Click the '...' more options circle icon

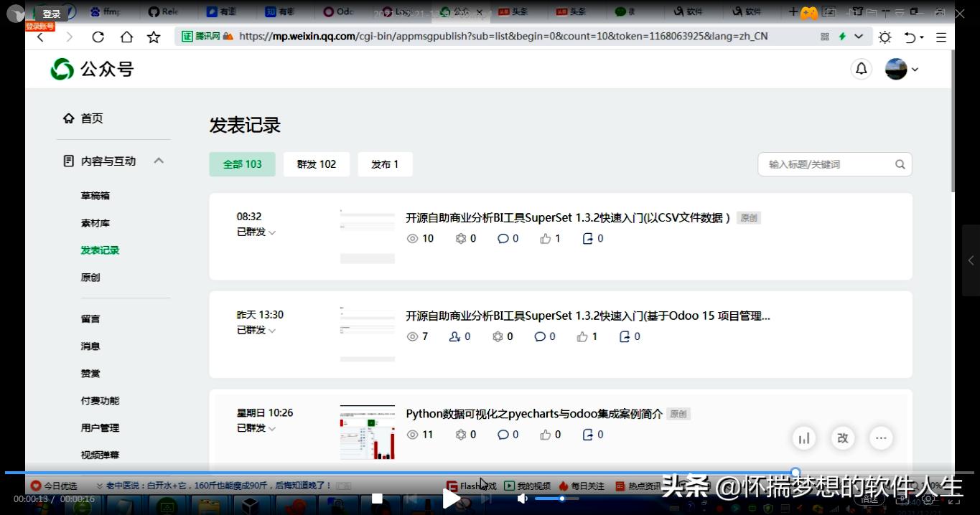pyautogui.click(x=881, y=438)
